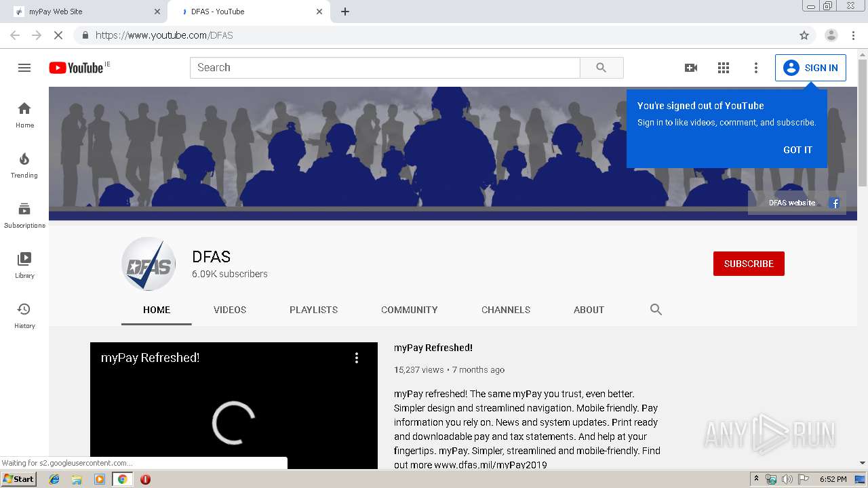The image size is (868, 488).
Task: Open Chrome's three-dot customize menu
Action: [x=854, y=35]
